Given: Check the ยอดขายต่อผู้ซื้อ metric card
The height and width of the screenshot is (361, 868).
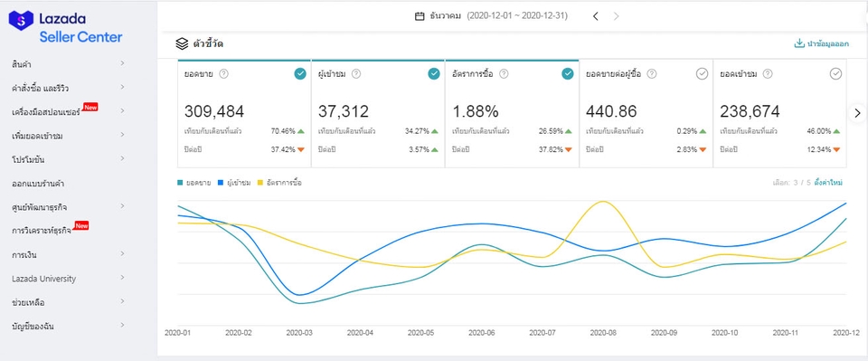Looking at the screenshot, I should [x=702, y=73].
